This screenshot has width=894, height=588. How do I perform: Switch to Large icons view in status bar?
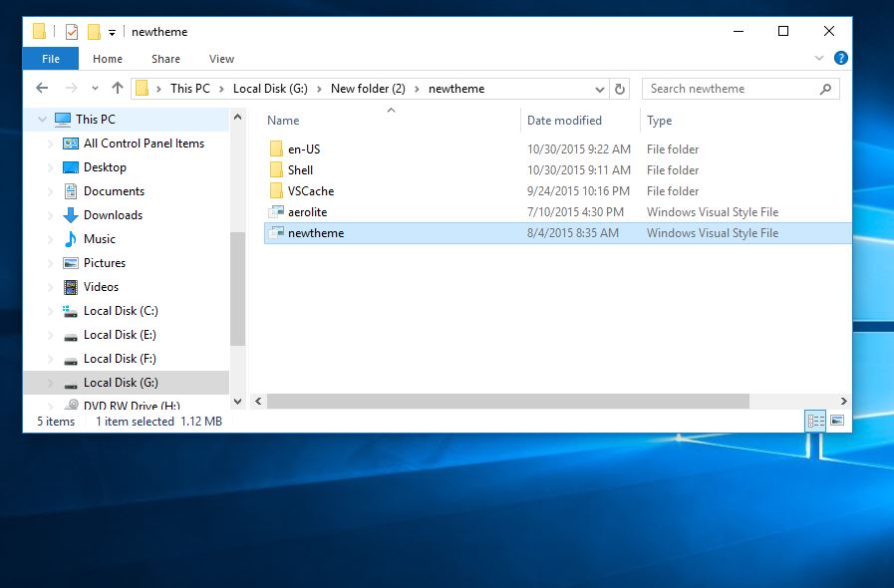tap(837, 421)
